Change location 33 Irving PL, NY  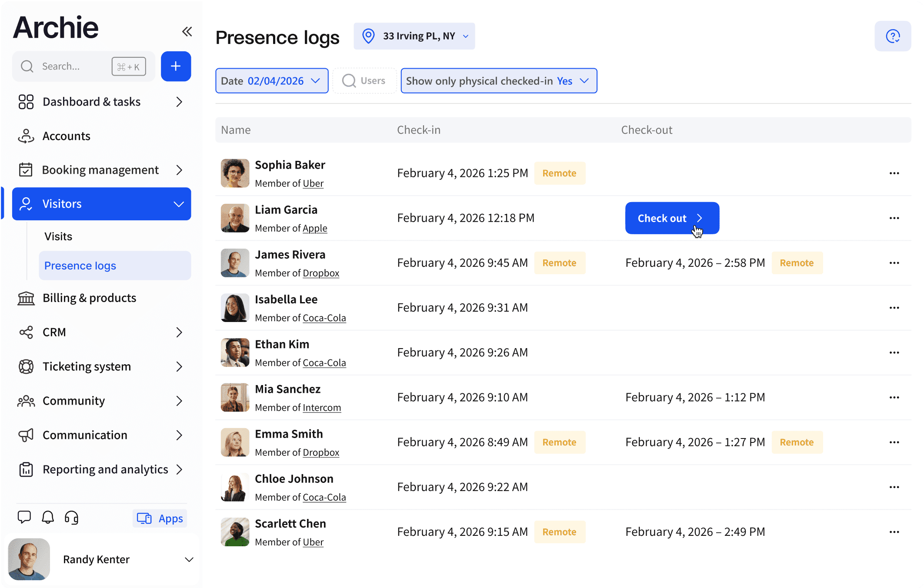(414, 36)
